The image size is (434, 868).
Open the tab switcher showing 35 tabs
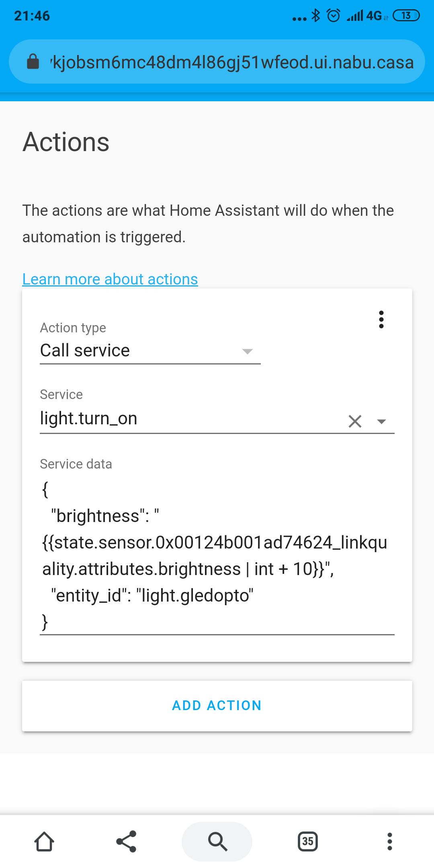[x=308, y=841]
